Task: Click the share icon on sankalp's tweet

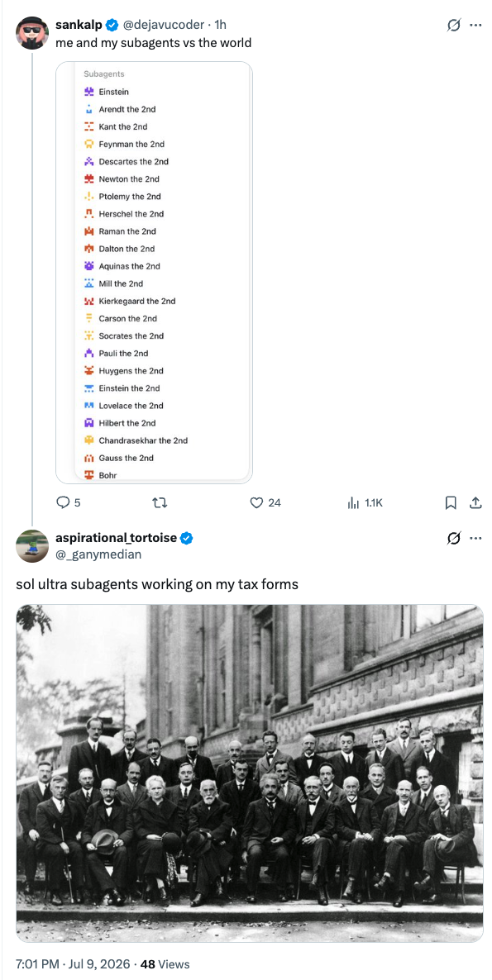Action: pyautogui.click(x=475, y=502)
